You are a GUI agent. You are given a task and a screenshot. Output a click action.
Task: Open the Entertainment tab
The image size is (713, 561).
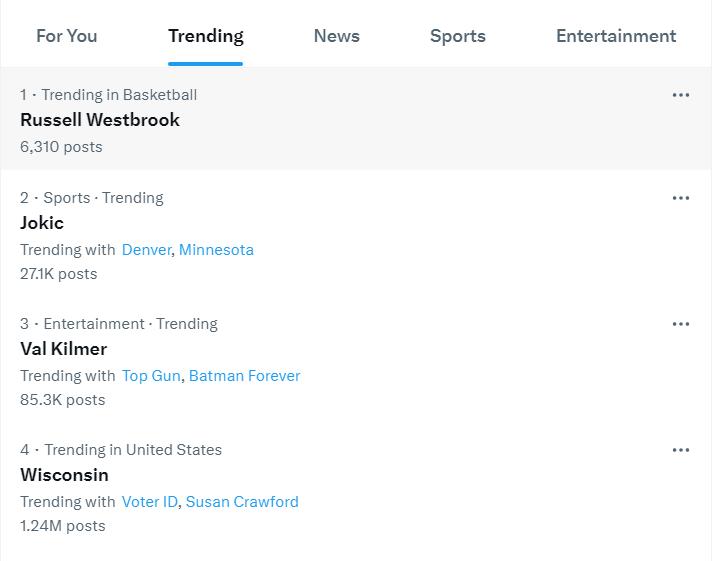coord(616,36)
